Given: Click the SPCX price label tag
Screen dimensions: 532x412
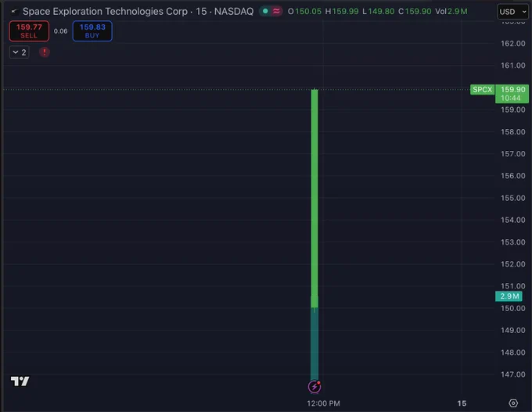Looking at the screenshot, I should tap(482, 90).
